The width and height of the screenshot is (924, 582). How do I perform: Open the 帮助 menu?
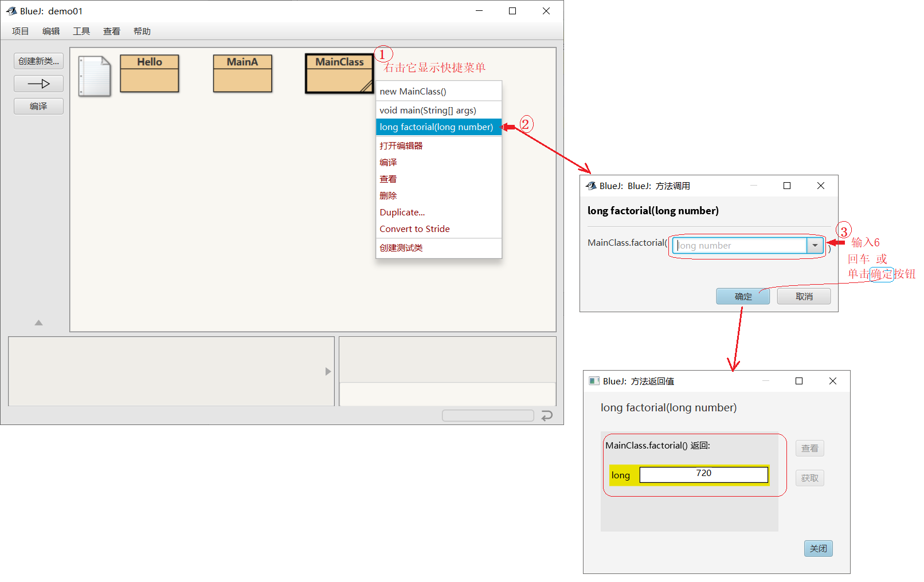(x=142, y=32)
